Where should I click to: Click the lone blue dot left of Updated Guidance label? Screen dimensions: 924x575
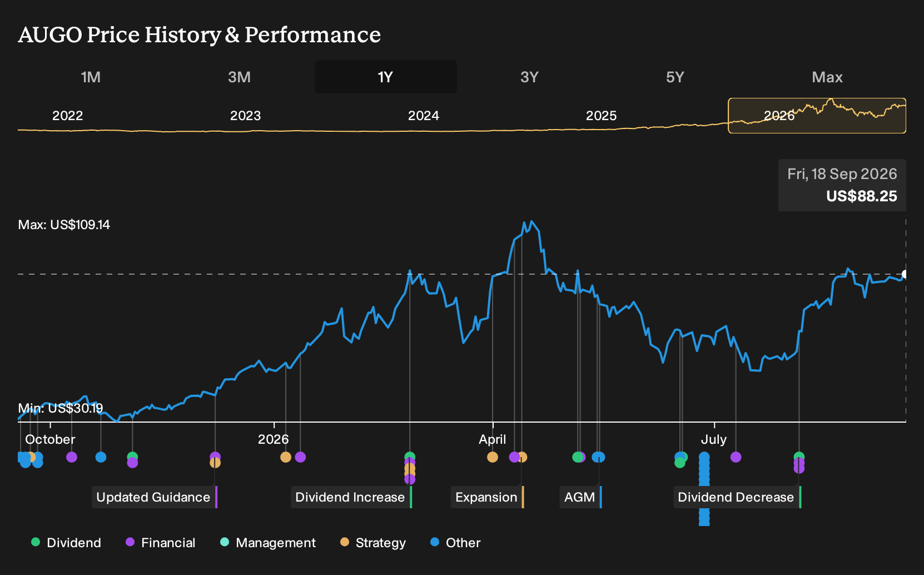[101, 457]
